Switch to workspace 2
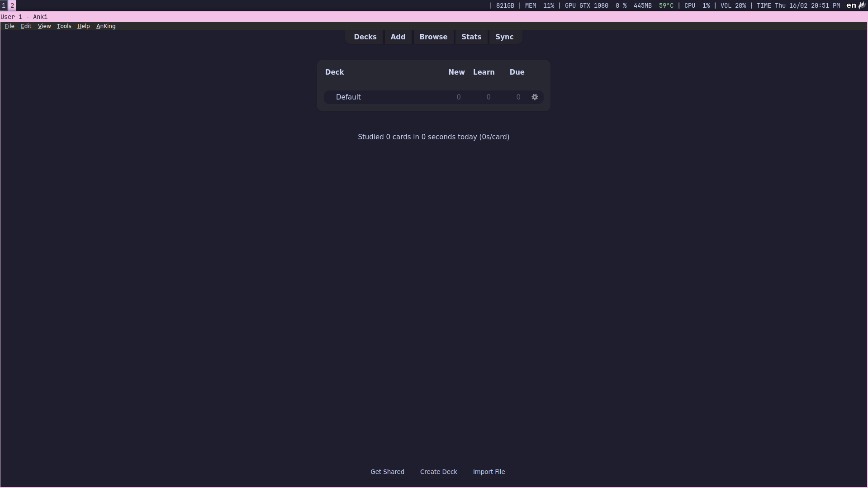Image resolution: width=868 pixels, height=488 pixels. click(x=11, y=5)
